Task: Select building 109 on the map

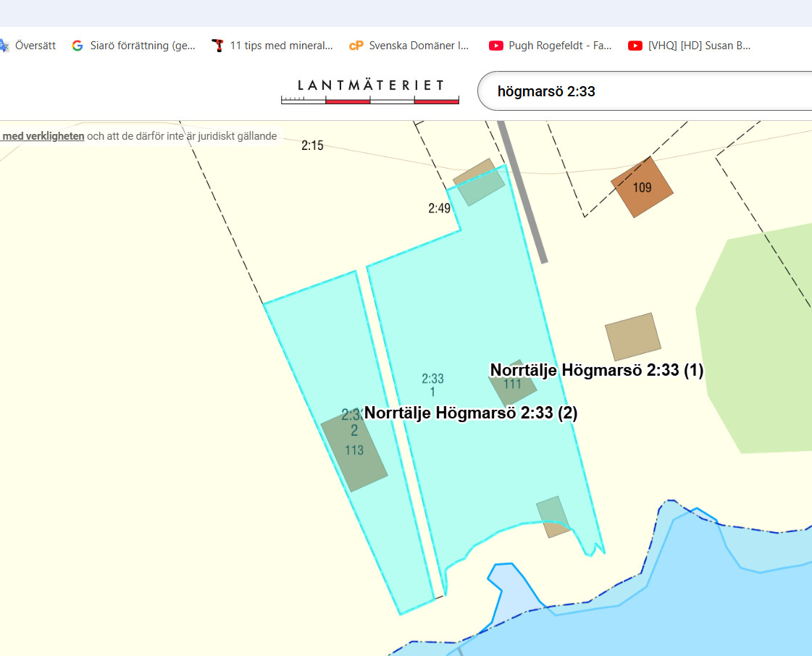Action: coord(642,188)
